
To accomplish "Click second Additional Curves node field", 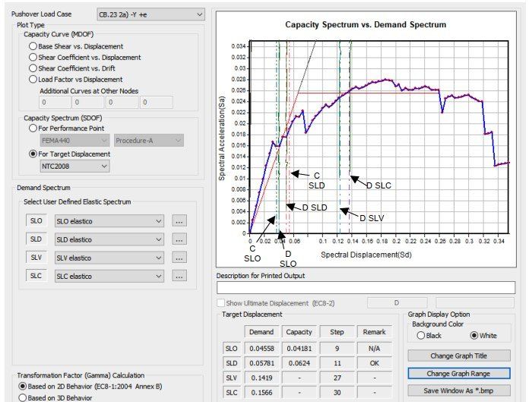I will point(88,102).
